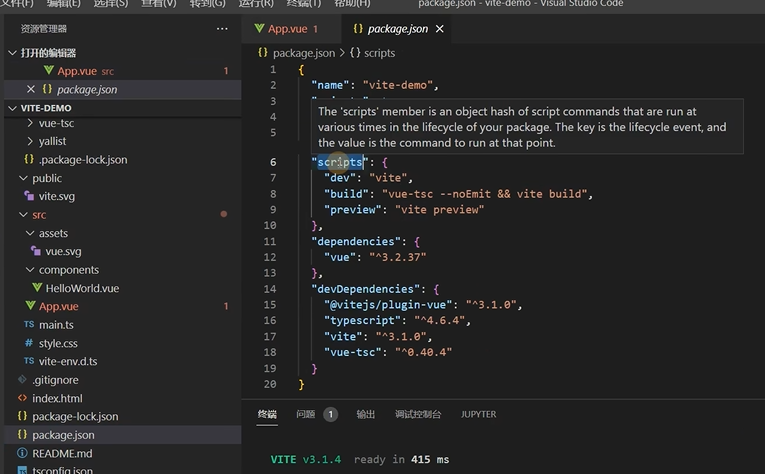Collapse the components folder
This screenshot has height=474, width=765.
(x=30, y=270)
